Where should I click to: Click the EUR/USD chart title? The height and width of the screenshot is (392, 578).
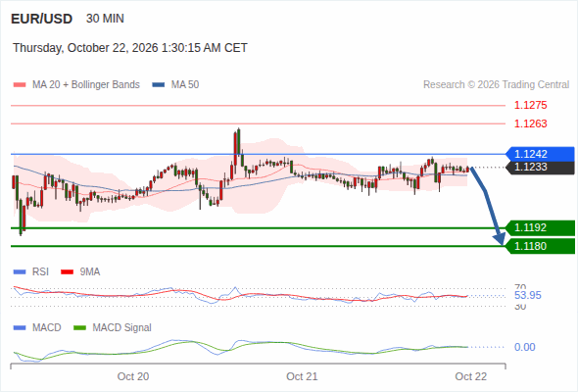tap(42, 19)
